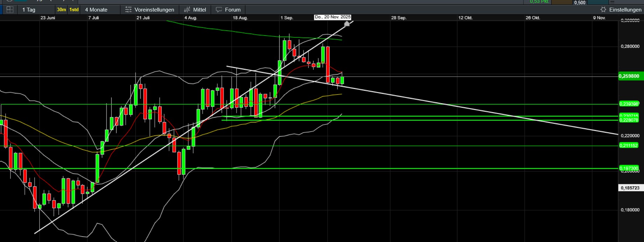Click the 1 Sep. date axis label
The width and height of the screenshot is (644, 242).
tap(287, 18)
